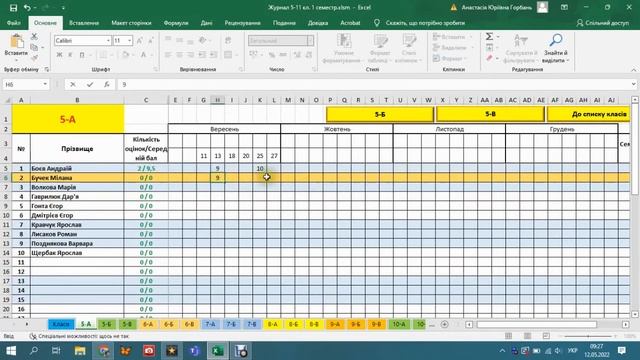640x360 pixels.
Task: Switch to Макет сторінки ribbon tab
Action: click(131, 23)
